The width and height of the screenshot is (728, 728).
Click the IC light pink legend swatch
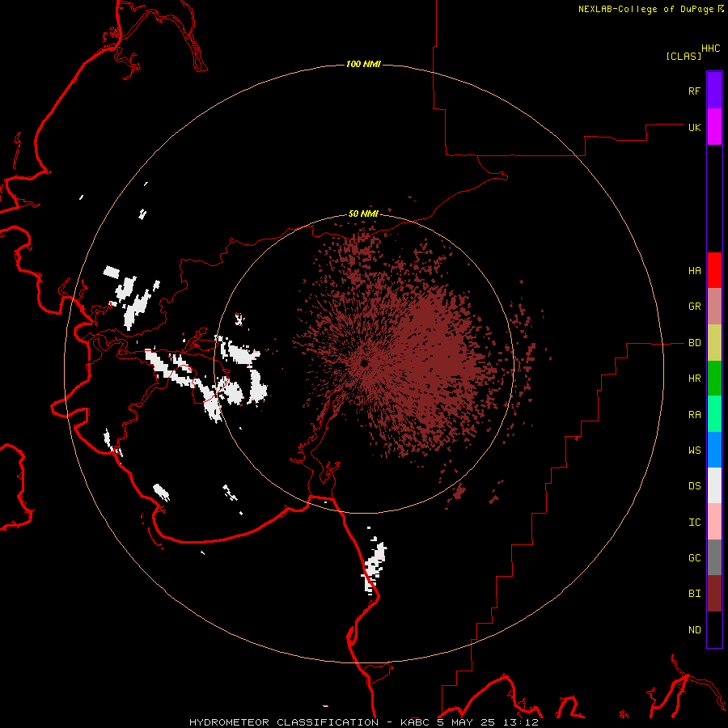coord(714,522)
